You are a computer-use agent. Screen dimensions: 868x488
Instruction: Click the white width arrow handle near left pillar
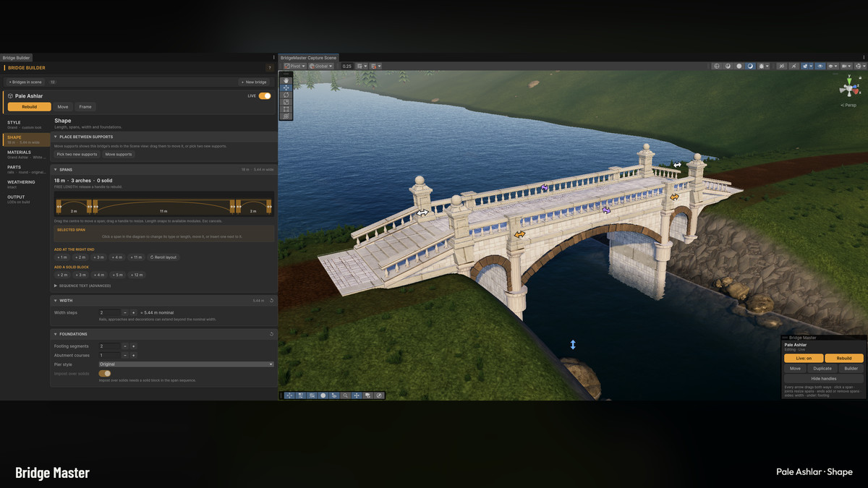click(422, 213)
